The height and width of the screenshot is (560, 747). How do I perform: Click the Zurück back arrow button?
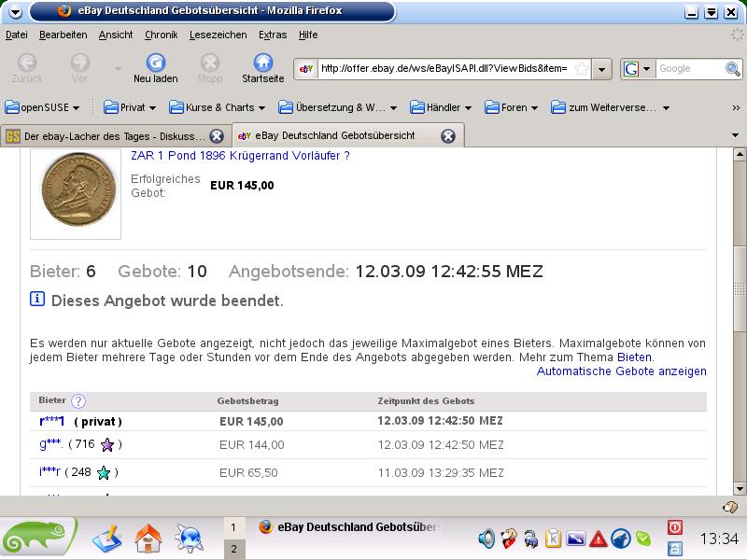pyautogui.click(x=27, y=63)
